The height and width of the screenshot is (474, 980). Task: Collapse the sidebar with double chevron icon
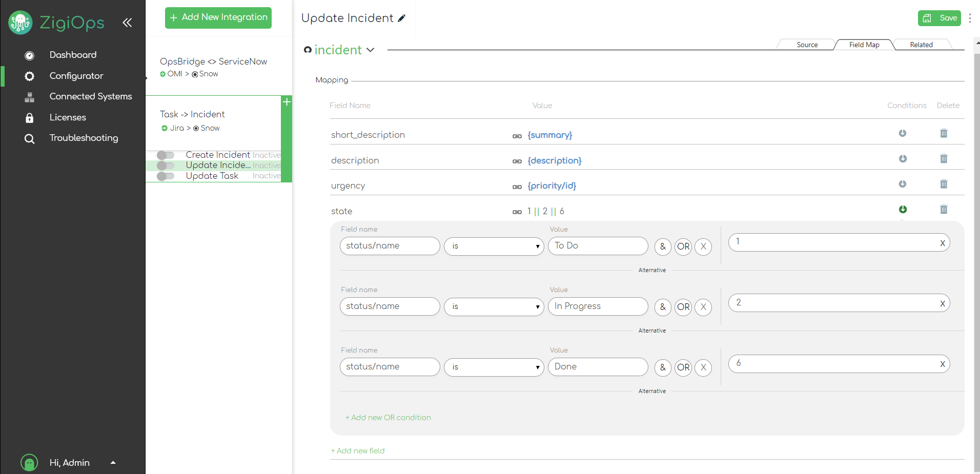pos(127,22)
